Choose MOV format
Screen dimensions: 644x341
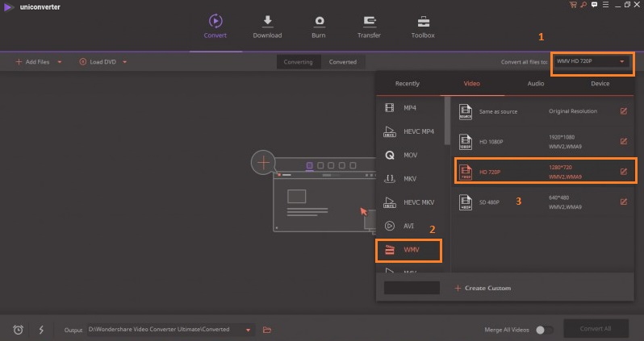coord(409,155)
